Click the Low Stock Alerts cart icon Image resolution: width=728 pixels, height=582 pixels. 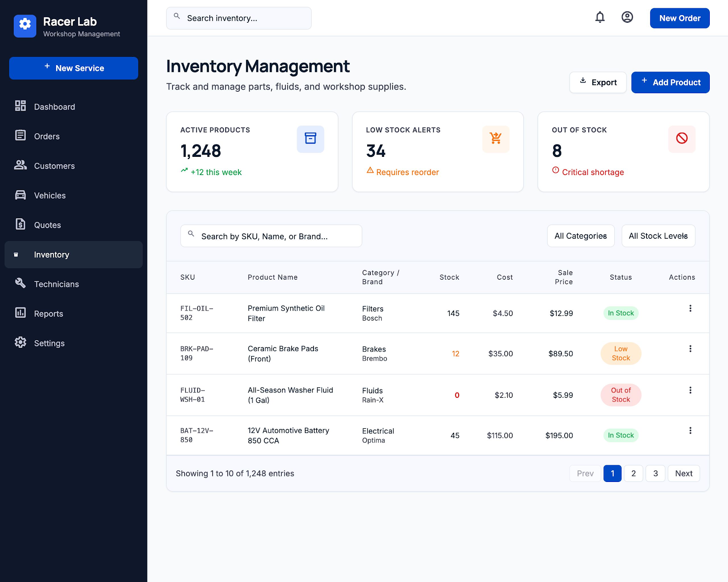(x=496, y=139)
